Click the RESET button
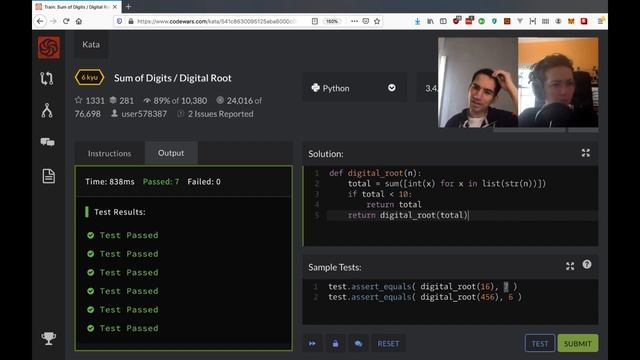The height and width of the screenshot is (360, 640). click(388, 344)
